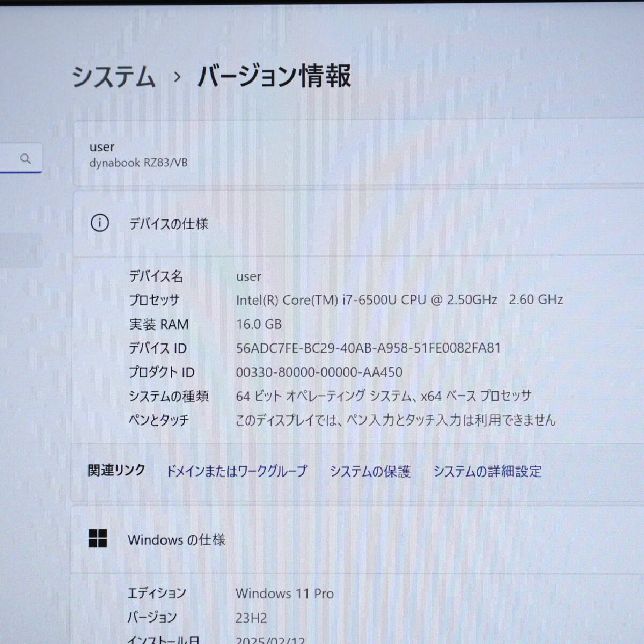Select the installed RAM value 16.0 GB
The width and height of the screenshot is (644, 644).
click(259, 324)
